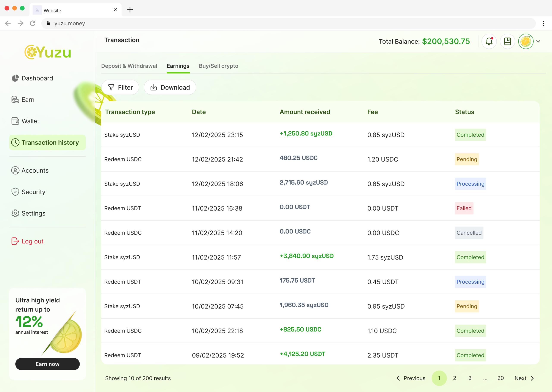Click the bookmark guide icon in header
The width and height of the screenshot is (552, 392).
[x=507, y=41]
